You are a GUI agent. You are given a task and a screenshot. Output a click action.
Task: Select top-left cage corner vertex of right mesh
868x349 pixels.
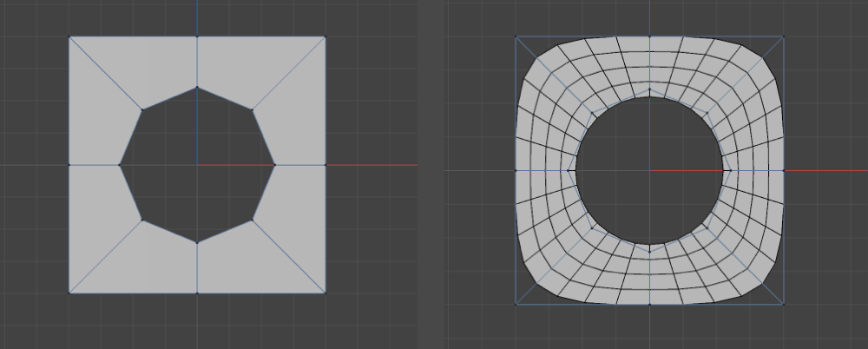tap(516, 36)
